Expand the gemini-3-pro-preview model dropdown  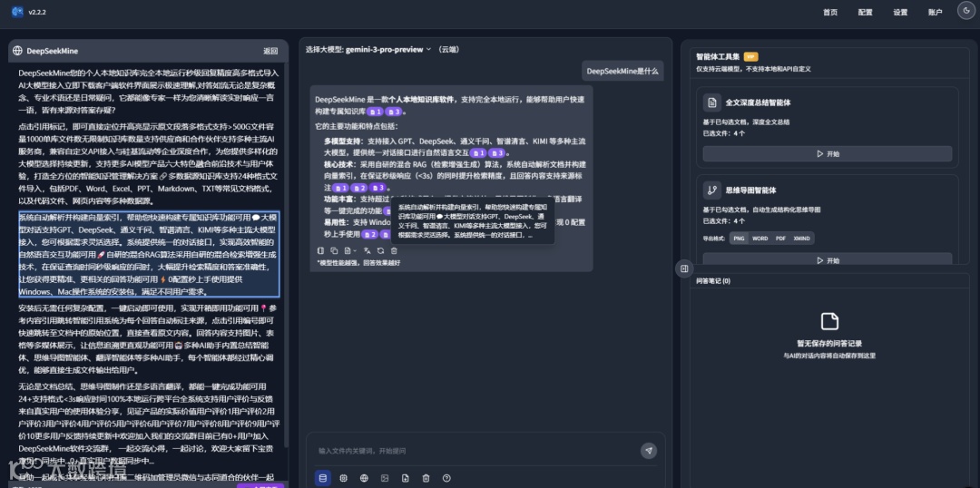click(x=388, y=49)
